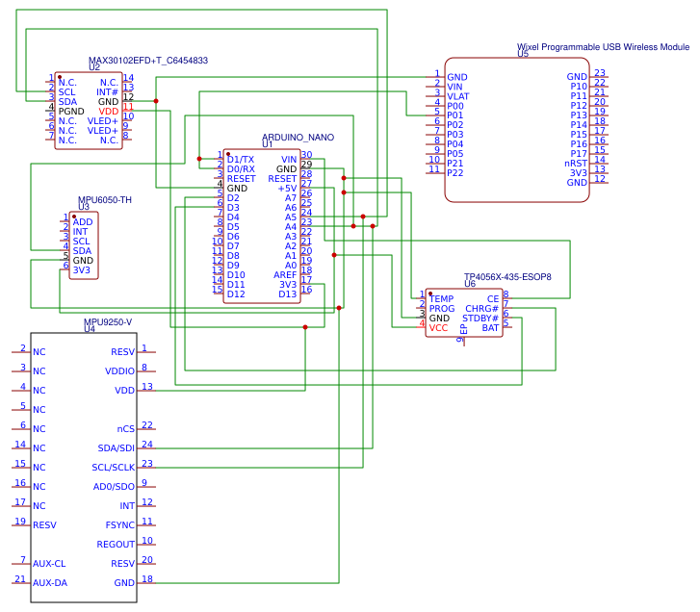Click the red VCC pin on TP4056 U6
The width and height of the screenshot is (700, 612).
coord(438,328)
